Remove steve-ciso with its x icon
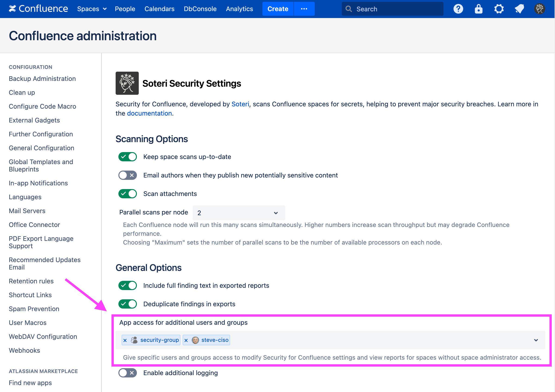Image resolution: width=555 pixels, height=392 pixels. tap(186, 340)
